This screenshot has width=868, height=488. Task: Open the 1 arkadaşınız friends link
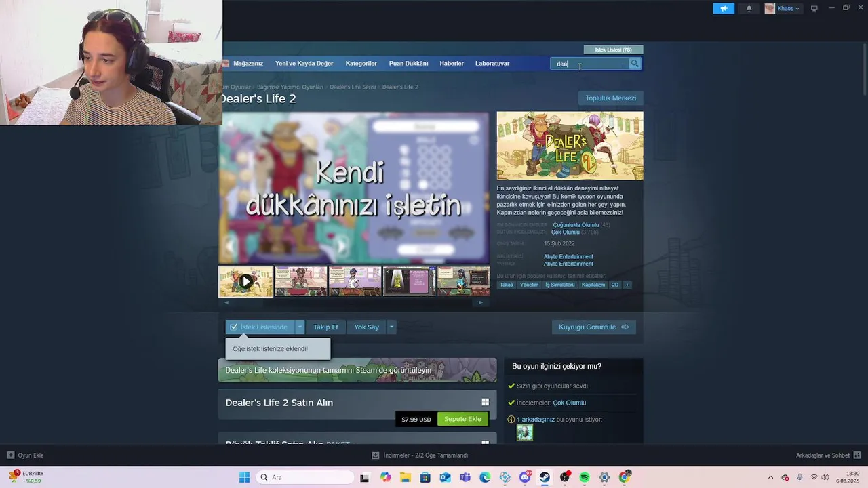[536, 420]
